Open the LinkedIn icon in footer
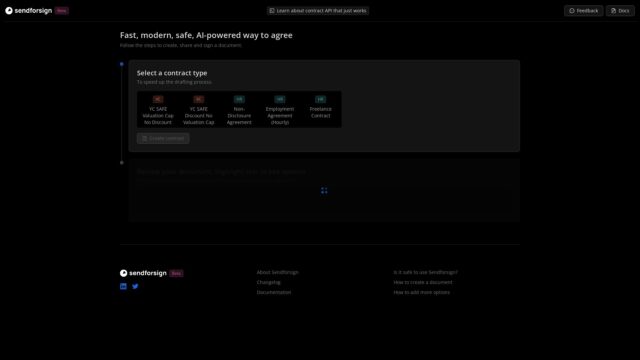This screenshot has height=360, width=640. point(123,286)
